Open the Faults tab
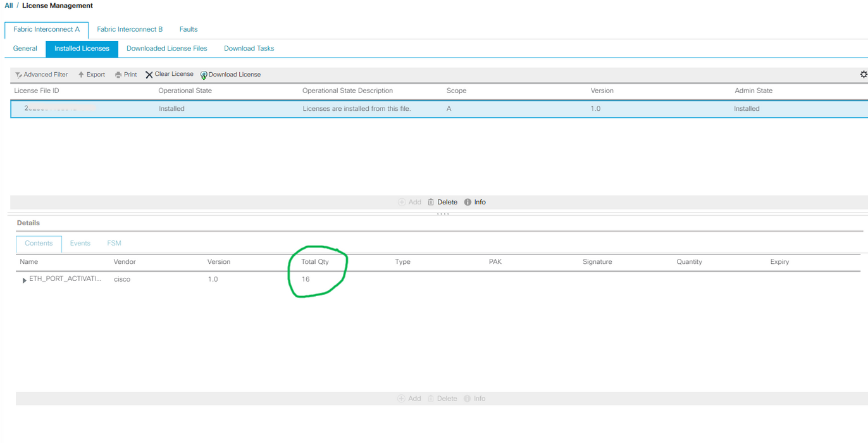Viewport: 868px width, 443px height. pos(189,29)
